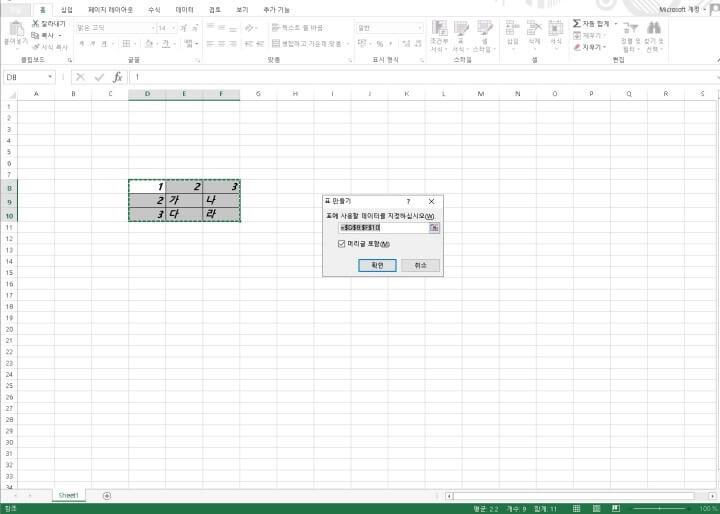
Task: Click the 확인 button in dialog
Action: [377, 265]
